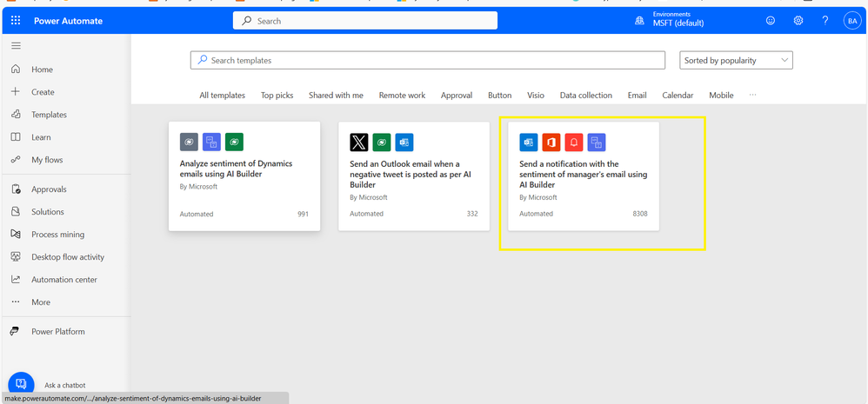This screenshot has height=404, width=868.
Task: Select the Top picks tab
Action: (277, 95)
